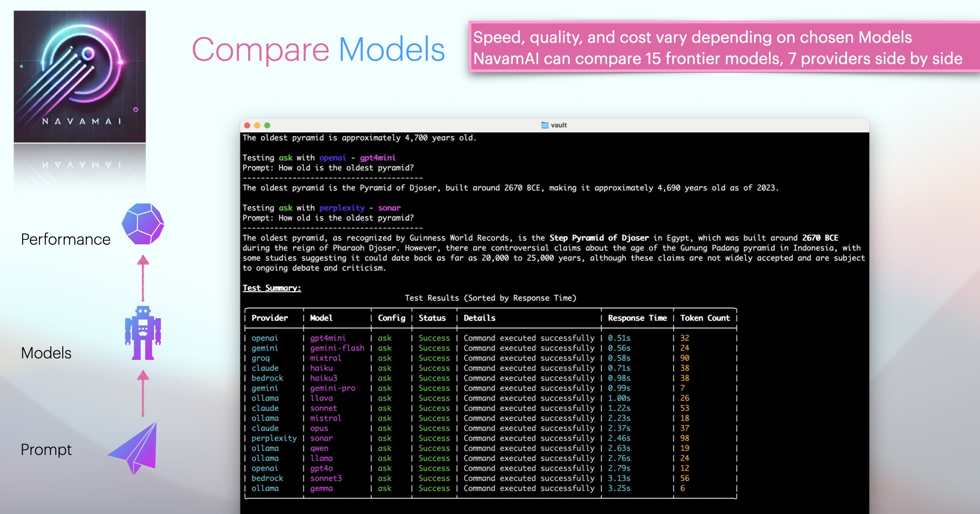Click the Prompt paper plane icon
The height and width of the screenshot is (514, 980).
coord(132,448)
